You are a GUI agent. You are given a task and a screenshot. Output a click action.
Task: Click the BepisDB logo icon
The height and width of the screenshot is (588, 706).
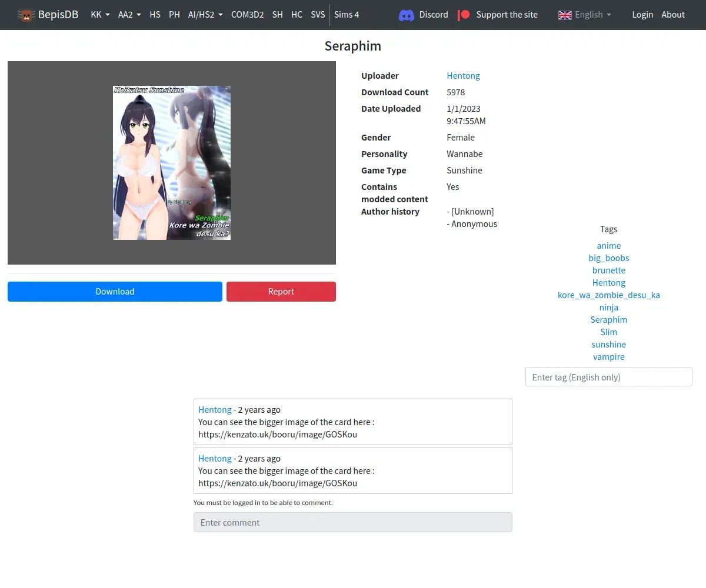tap(26, 15)
